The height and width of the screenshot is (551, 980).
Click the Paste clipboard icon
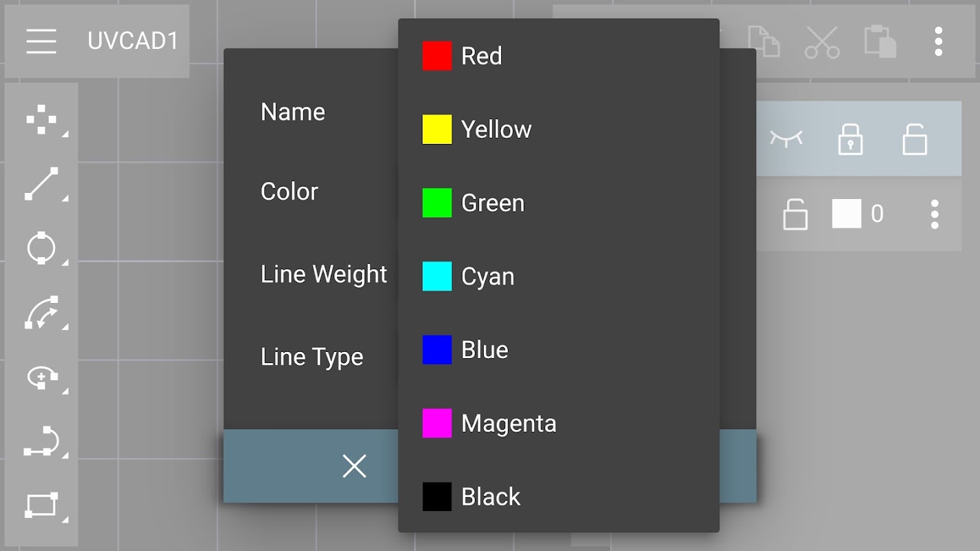point(881,42)
